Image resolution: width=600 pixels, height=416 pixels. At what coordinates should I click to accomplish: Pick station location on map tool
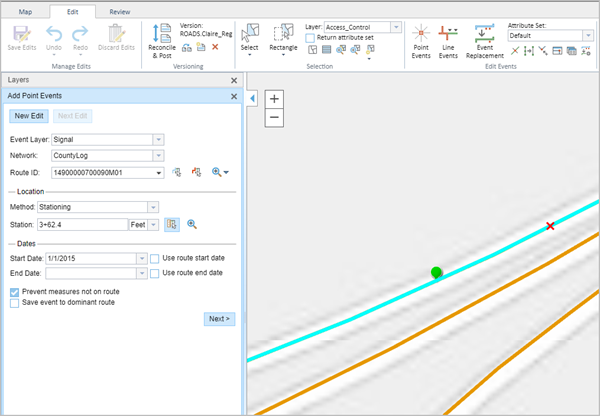[x=172, y=225]
